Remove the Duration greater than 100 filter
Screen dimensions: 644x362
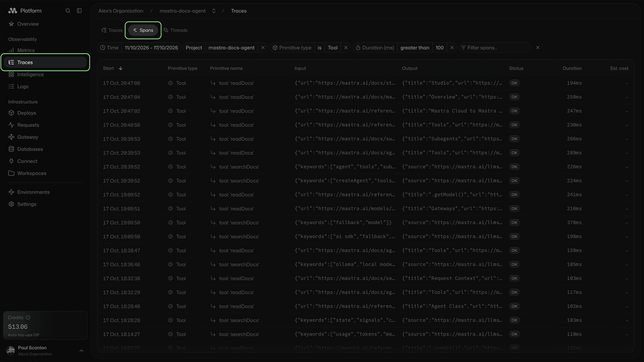452,48
